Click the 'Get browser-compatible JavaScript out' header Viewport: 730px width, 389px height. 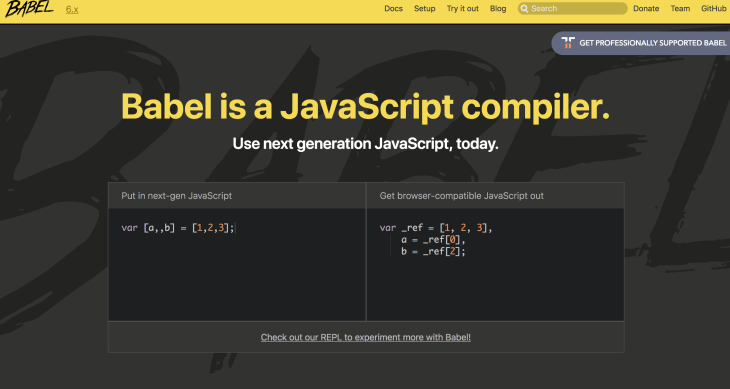pyautogui.click(x=461, y=196)
